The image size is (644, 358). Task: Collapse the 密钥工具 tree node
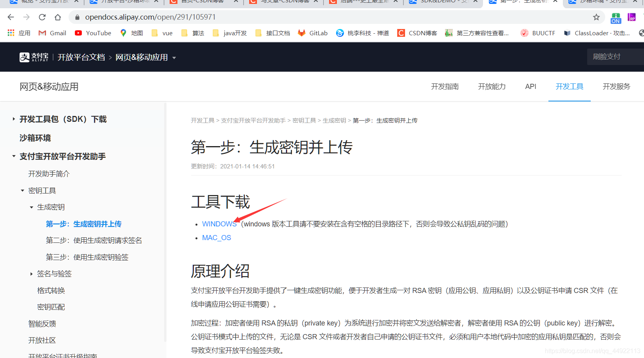(x=22, y=191)
